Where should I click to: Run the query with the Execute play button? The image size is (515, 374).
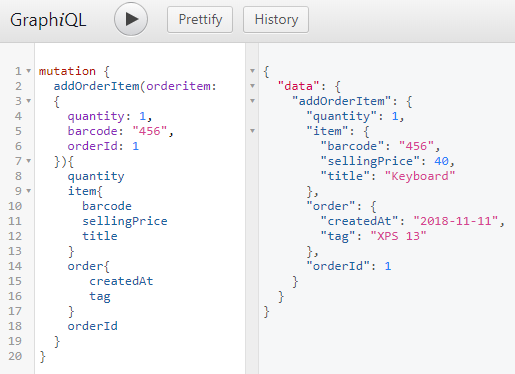click(x=131, y=19)
